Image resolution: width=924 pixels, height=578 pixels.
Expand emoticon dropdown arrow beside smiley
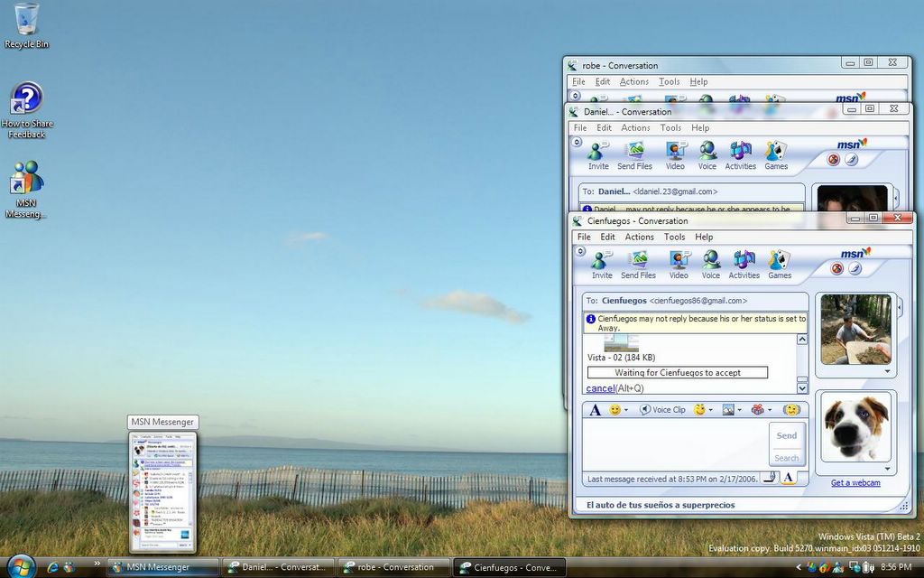(x=626, y=410)
